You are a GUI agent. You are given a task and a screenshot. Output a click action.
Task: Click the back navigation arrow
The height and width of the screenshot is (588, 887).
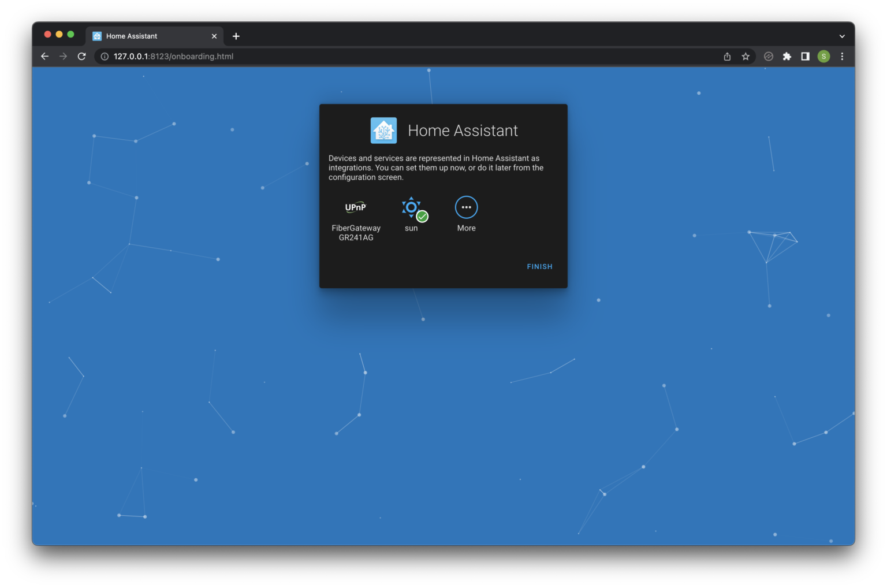click(44, 56)
